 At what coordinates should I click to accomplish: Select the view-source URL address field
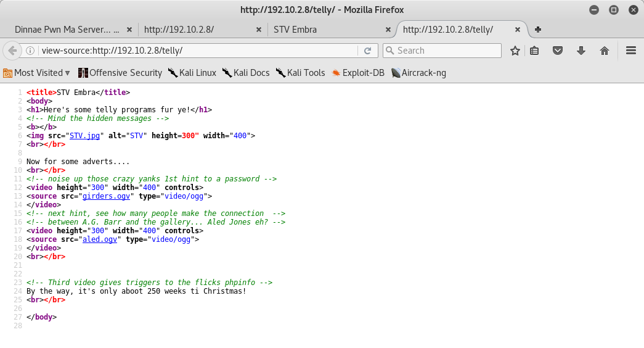[x=197, y=51]
